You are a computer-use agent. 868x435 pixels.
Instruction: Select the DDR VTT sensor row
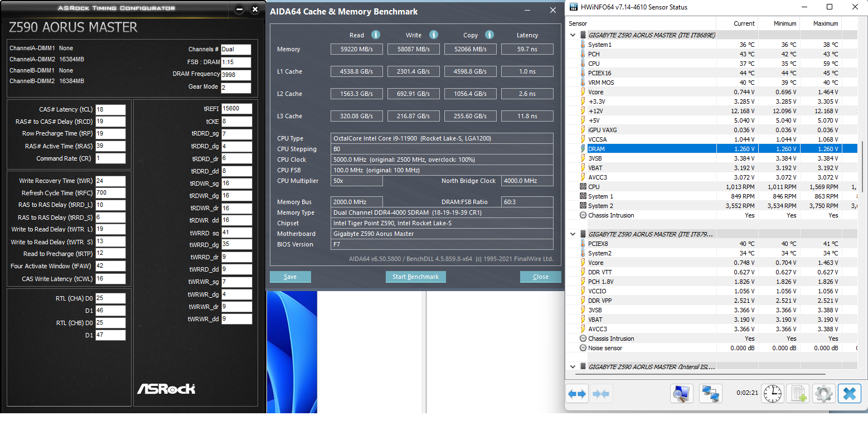coord(712,272)
